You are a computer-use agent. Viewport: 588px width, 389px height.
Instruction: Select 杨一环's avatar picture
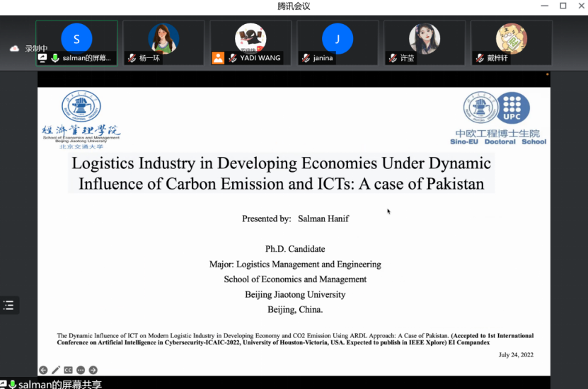(x=163, y=39)
